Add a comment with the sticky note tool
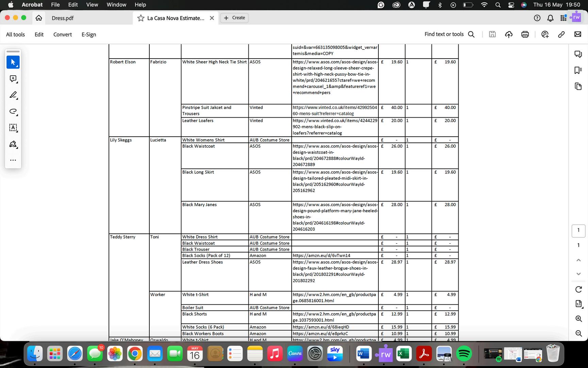 click(x=13, y=79)
